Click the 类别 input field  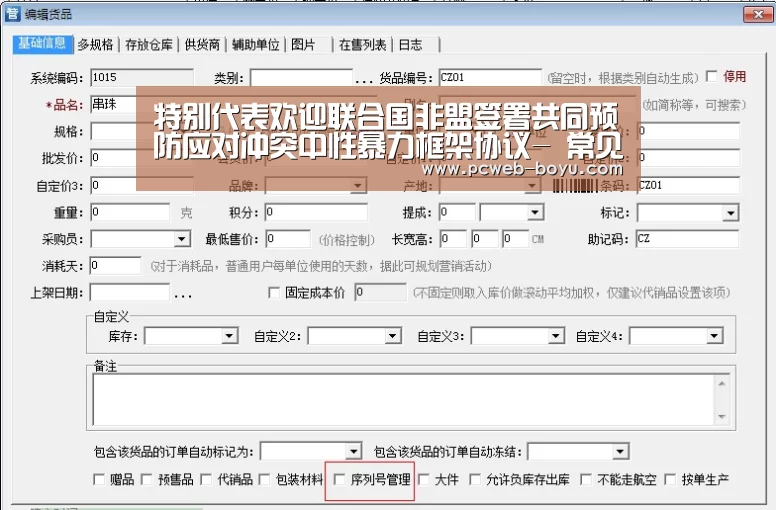(301, 78)
